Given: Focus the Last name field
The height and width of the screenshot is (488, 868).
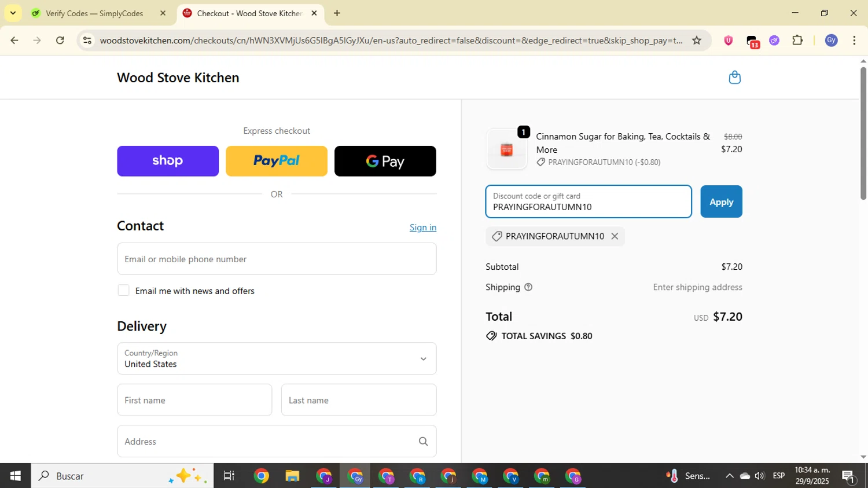Looking at the screenshot, I should [359, 400].
